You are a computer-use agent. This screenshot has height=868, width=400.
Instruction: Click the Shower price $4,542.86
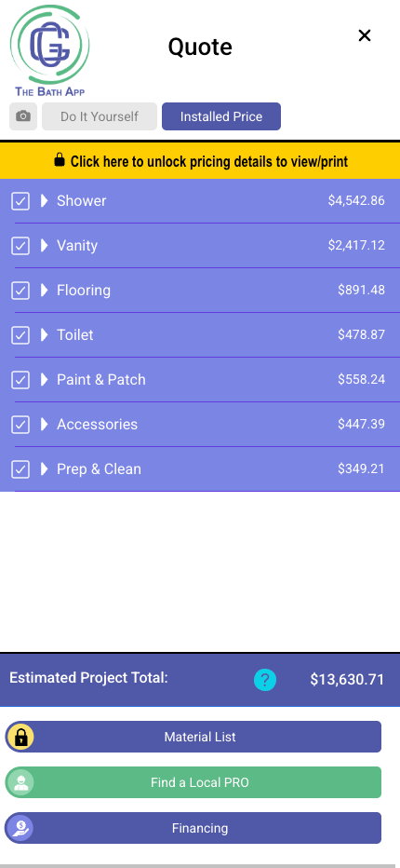coord(356,200)
